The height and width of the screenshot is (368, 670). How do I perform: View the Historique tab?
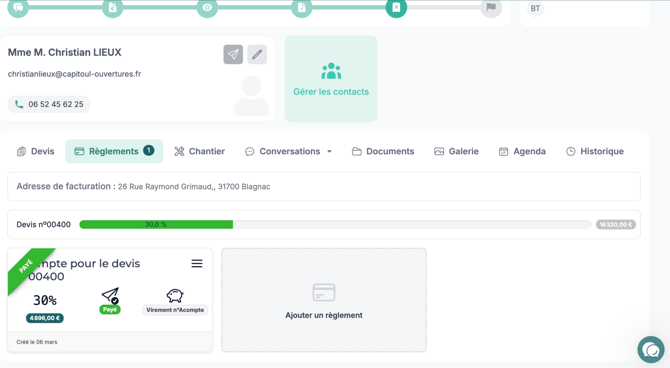pos(595,151)
